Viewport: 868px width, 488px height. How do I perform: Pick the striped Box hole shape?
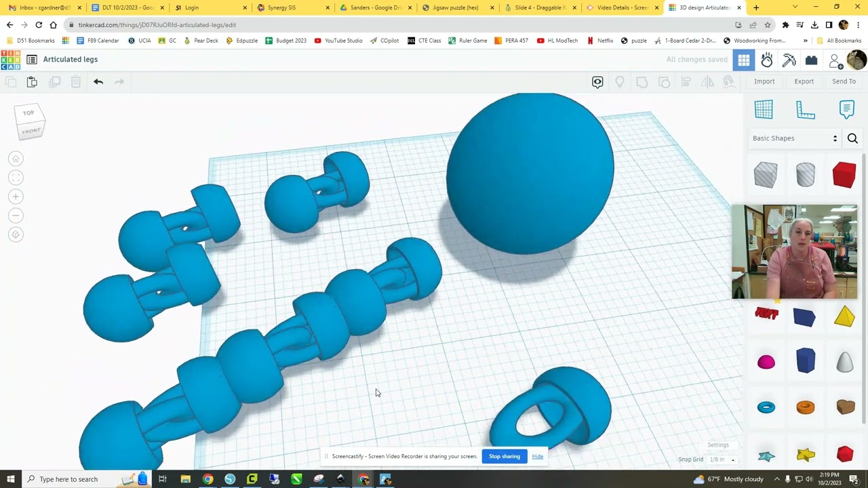[x=766, y=175]
